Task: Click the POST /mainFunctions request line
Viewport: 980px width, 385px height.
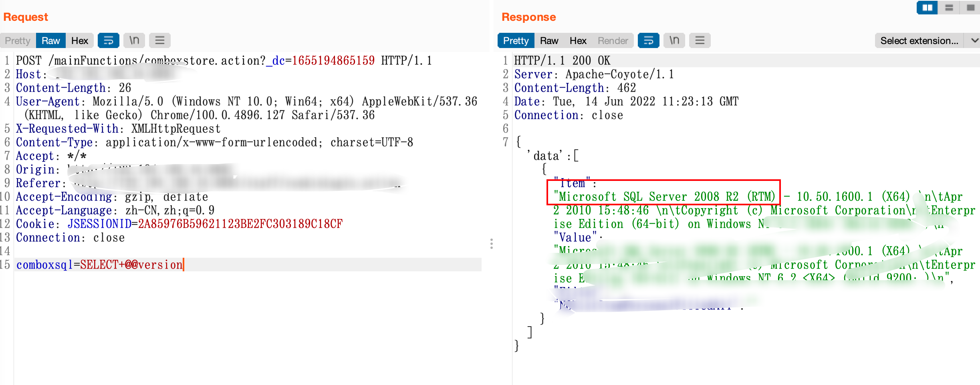Action: pos(224,60)
